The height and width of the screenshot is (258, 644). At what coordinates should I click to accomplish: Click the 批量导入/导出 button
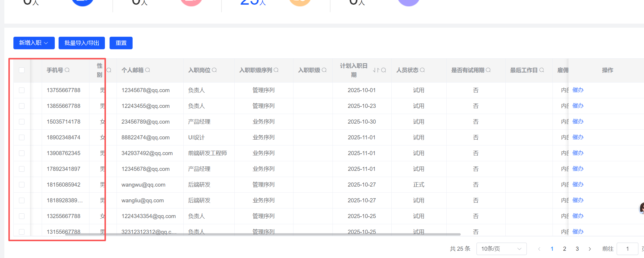(x=82, y=43)
